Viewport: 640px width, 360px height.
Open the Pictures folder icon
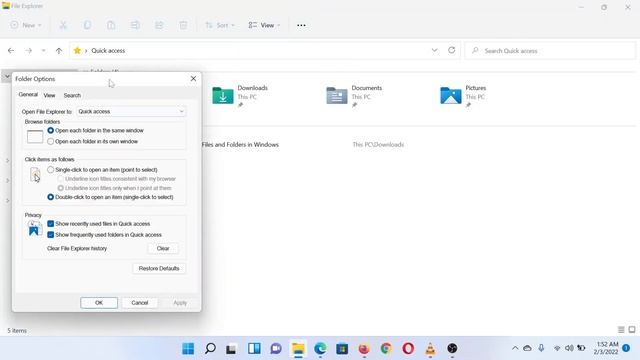451,96
